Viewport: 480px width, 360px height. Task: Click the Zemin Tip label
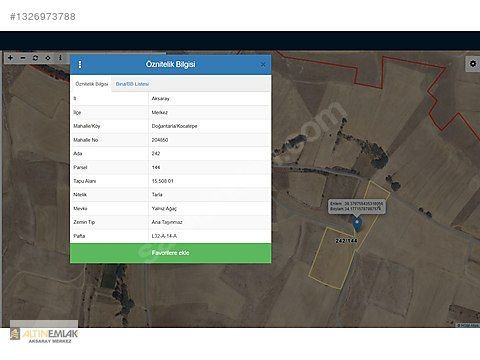click(84, 222)
